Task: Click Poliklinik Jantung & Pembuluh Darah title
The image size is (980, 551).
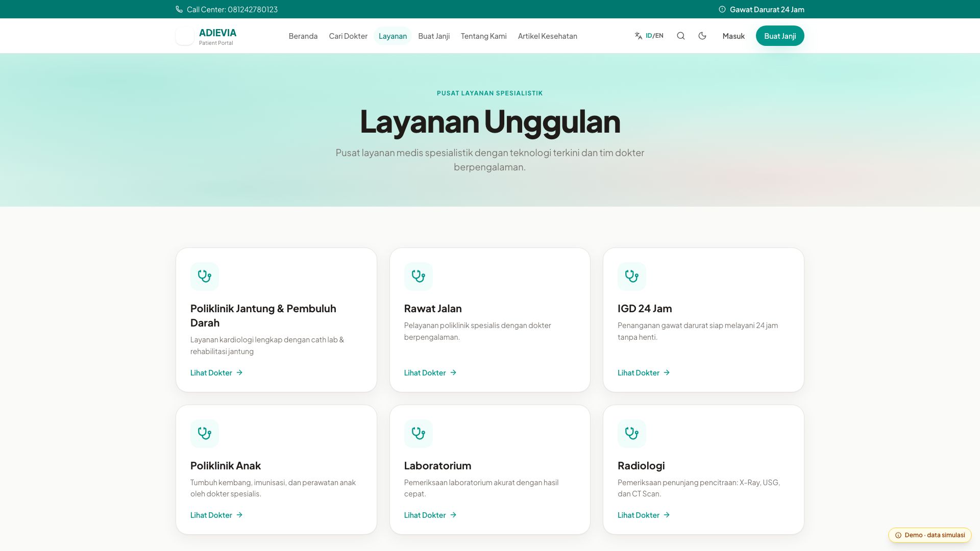Action: point(263,316)
